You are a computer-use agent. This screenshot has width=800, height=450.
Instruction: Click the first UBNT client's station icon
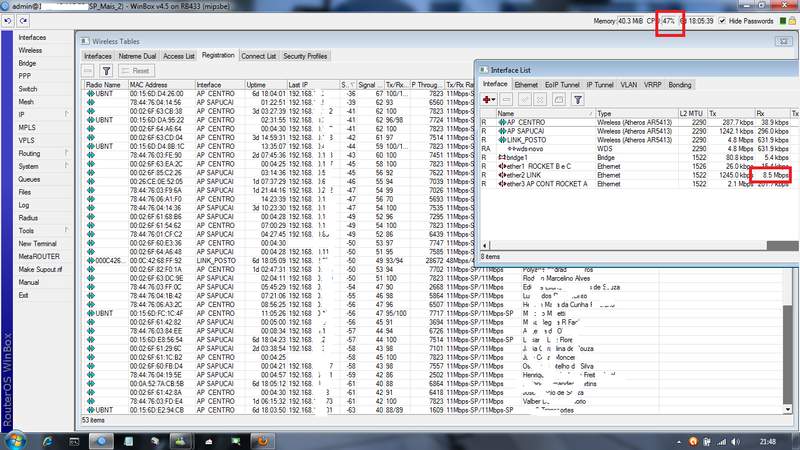pos(91,94)
